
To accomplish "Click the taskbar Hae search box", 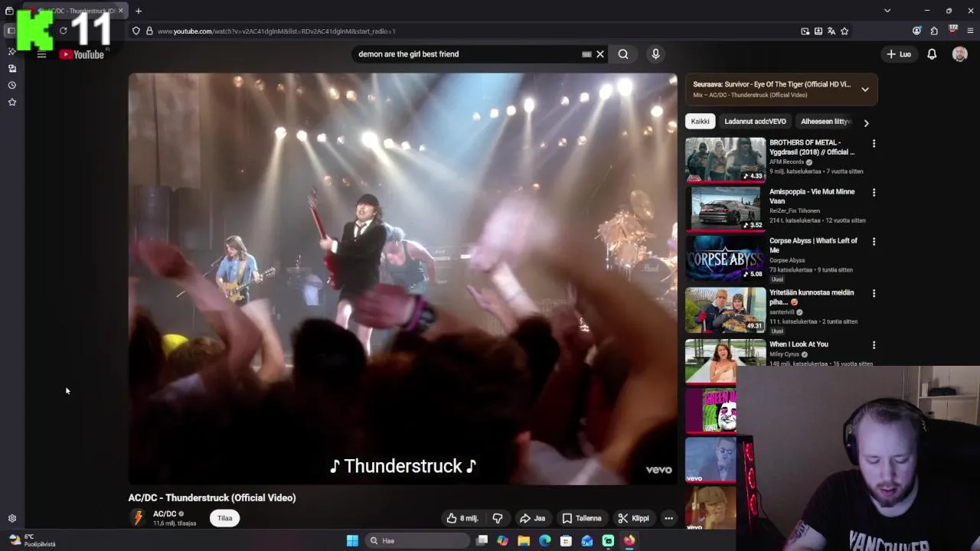I will (x=417, y=540).
